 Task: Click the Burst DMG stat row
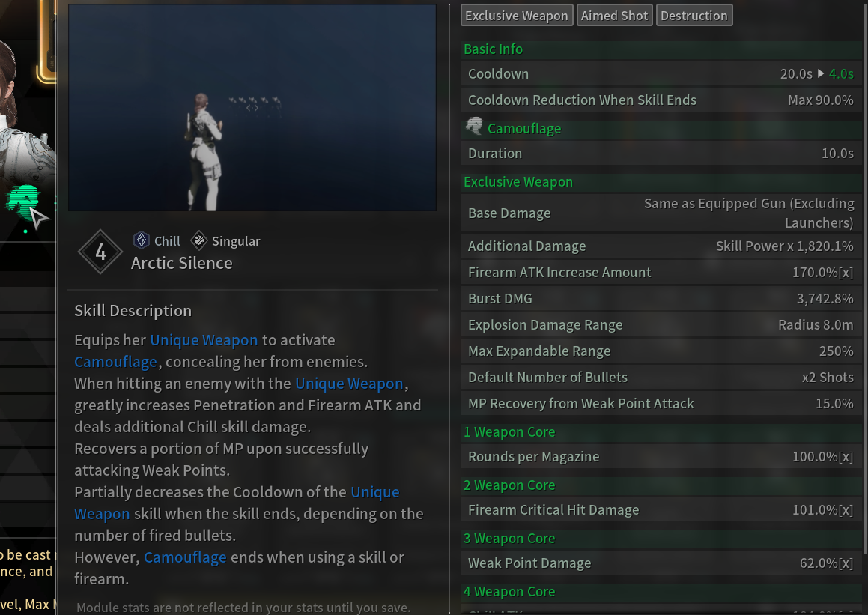(x=661, y=299)
